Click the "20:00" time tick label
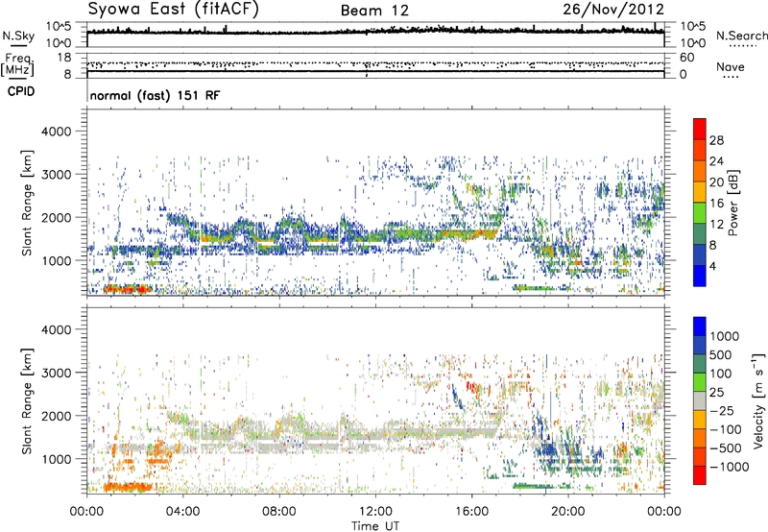The image size is (768, 532). pyautogui.click(x=568, y=512)
